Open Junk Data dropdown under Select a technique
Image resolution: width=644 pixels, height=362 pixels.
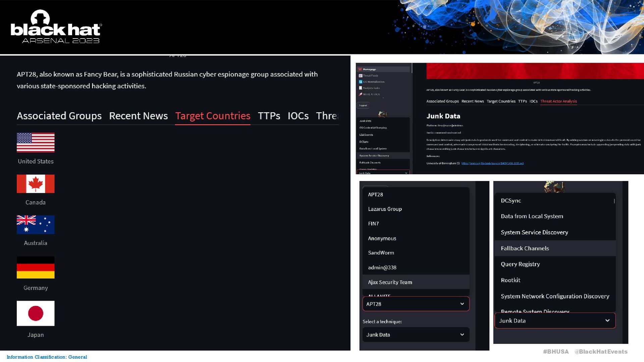(x=416, y=335)
